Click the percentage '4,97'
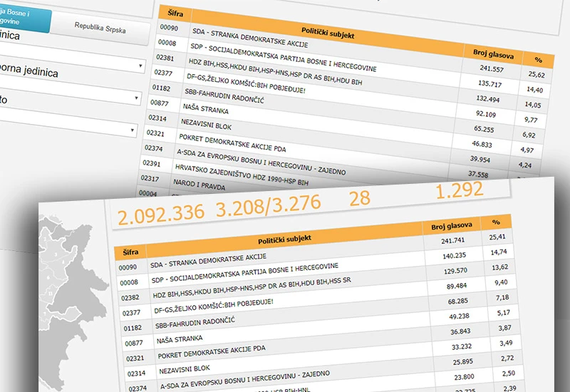Image resolution: width=570 pixels, height=392 pixels. coord(527,150)
